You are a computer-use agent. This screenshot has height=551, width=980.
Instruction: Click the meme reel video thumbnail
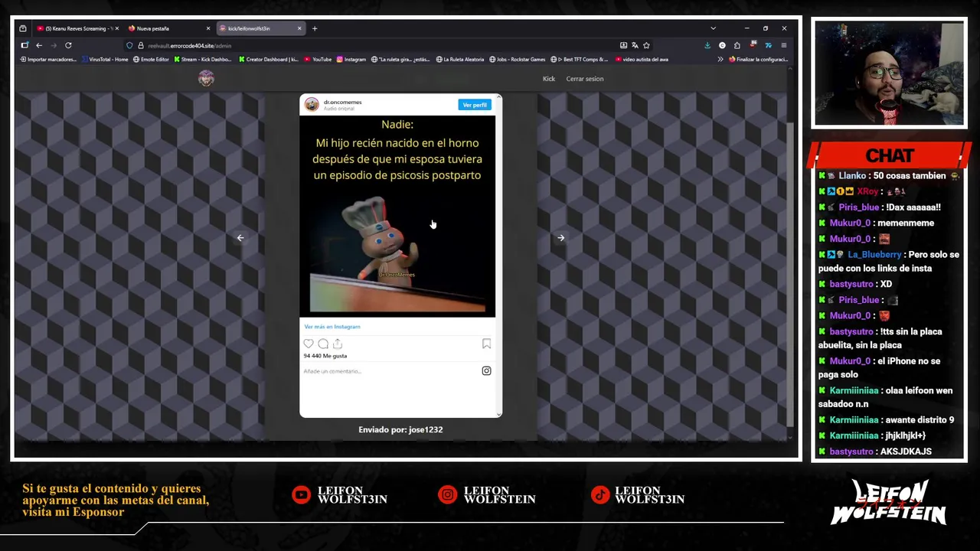tap(397, 217)
